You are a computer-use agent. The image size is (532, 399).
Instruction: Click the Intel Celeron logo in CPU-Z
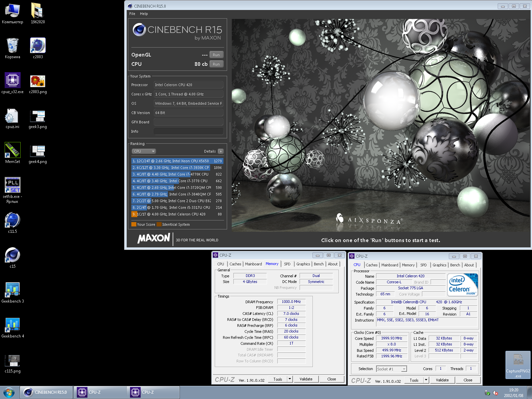point(463,285)
